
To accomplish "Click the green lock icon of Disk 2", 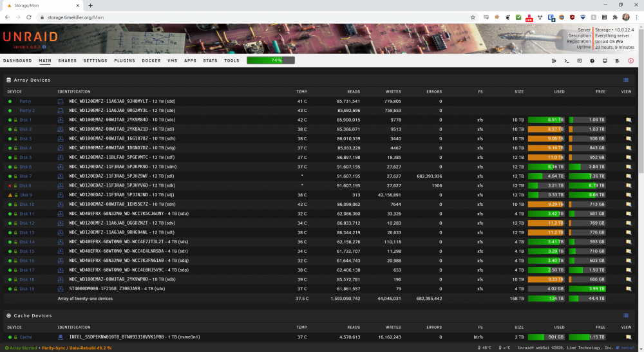I will coord(15,129).
